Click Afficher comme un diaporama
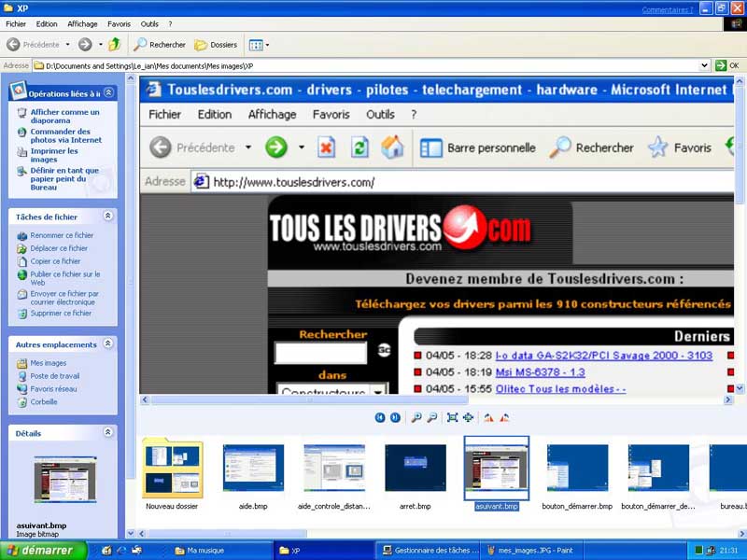Viewport: 747px width, 560px height. click(x=64, y=116)
